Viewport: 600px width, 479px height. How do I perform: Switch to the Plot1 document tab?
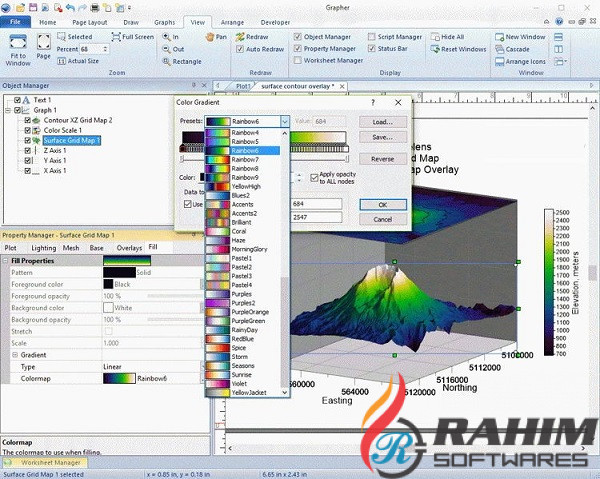(243, 86)
